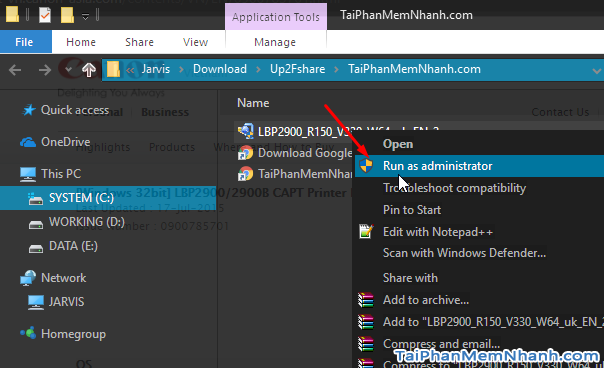This screenshot has width=604, height=368.
Task: Click the shield icon beside Run as administrator
Action: [x=366, y=166]
